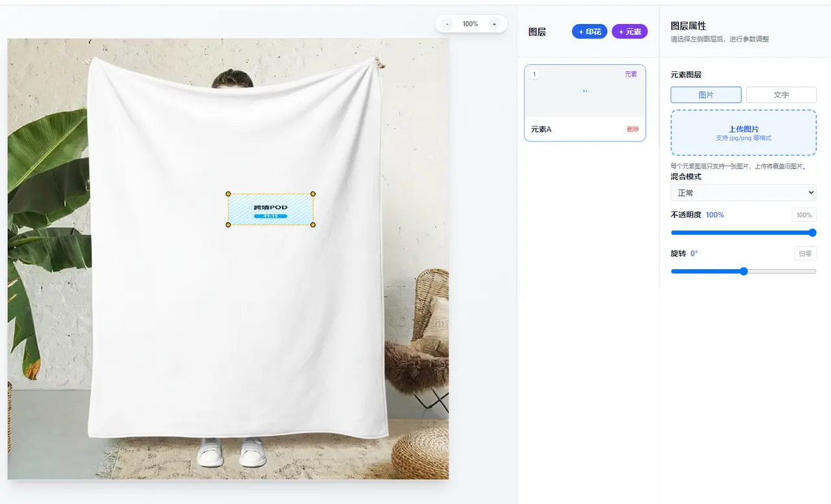Viewport: 831px width, 504px height.
Task: Click the zoom in plus button
Action: pos(494,24)
